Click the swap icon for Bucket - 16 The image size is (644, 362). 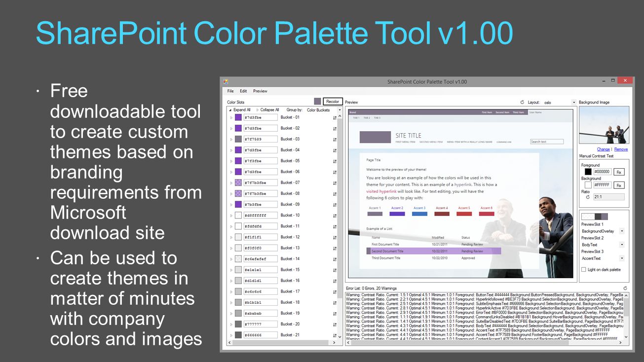pyautogui.click(x=335, y=281)
